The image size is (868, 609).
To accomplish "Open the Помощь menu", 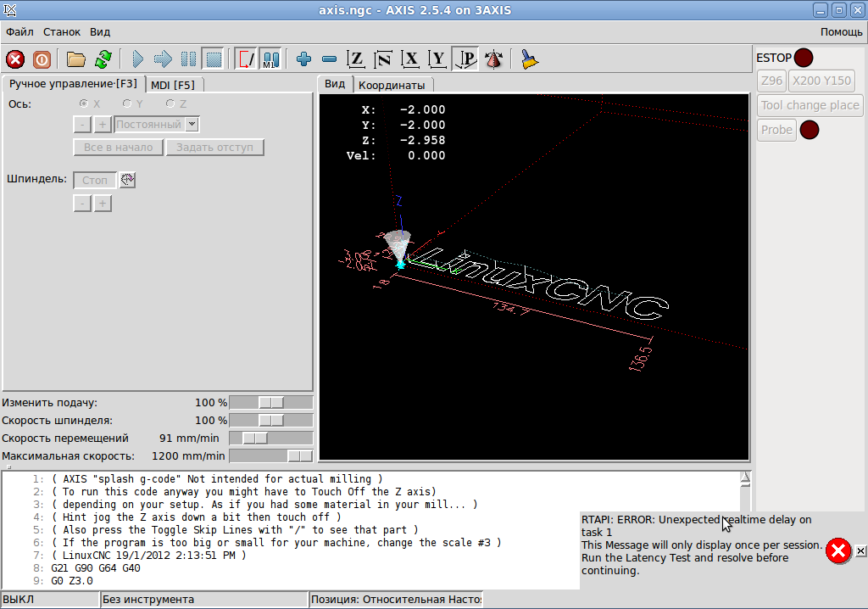I will click(x=841, y=32).
